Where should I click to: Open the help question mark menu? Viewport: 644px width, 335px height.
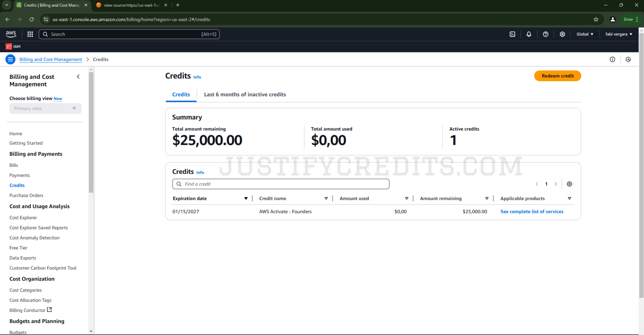point(546,34)
